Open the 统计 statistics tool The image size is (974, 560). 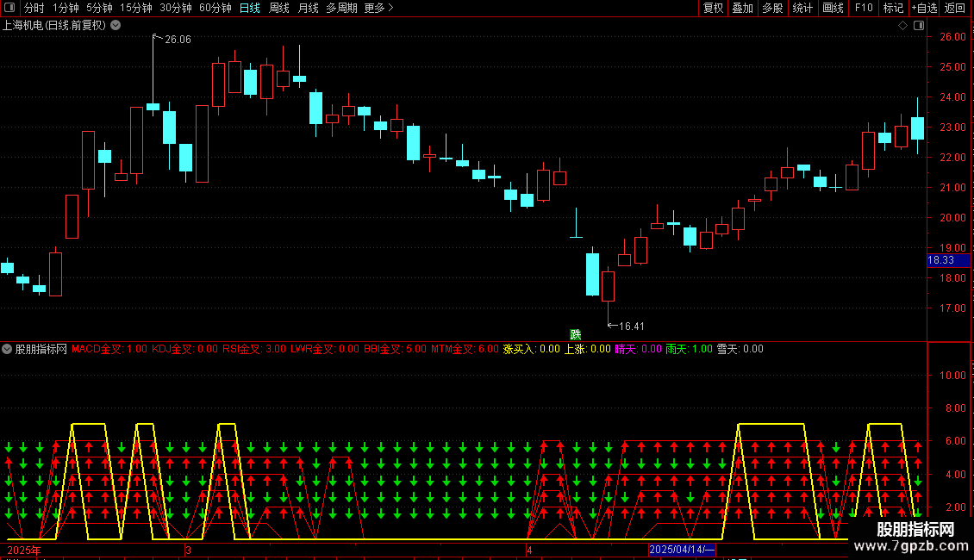[802, 8]
